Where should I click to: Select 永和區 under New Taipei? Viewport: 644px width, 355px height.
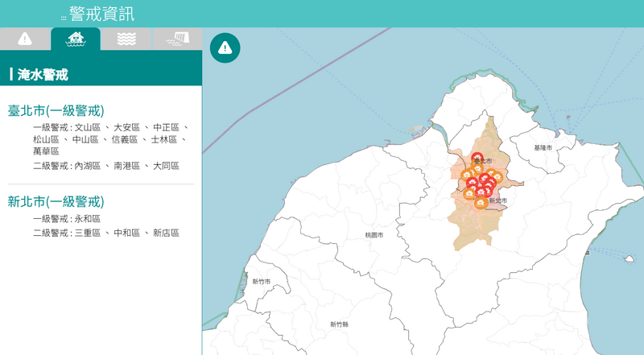(88, 219)
